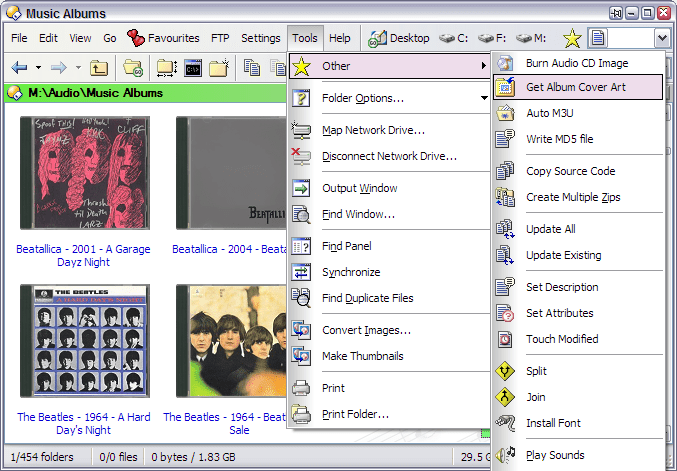Click the Find Duplicate Files icon
This screenshot has width=677, height=471.
tap(301, 298)
